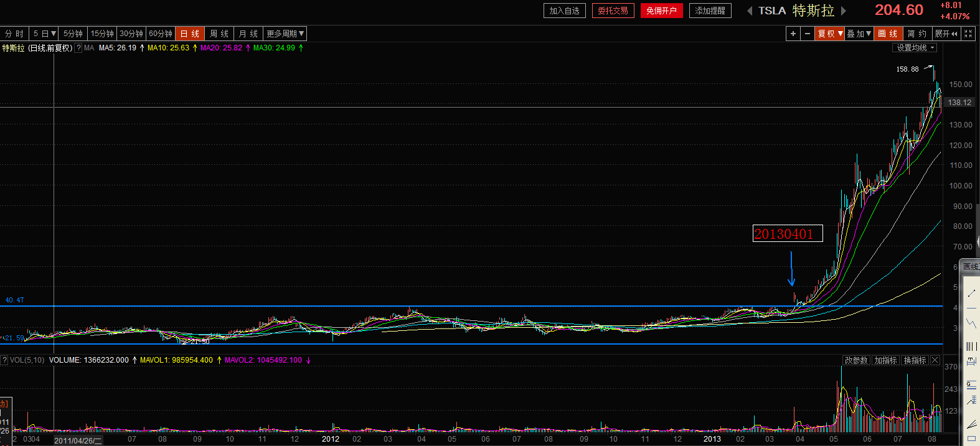The height and width of the screenshot is (446, 980).
Task: Select the golden section G lines tool
Action: click(971, 384)
